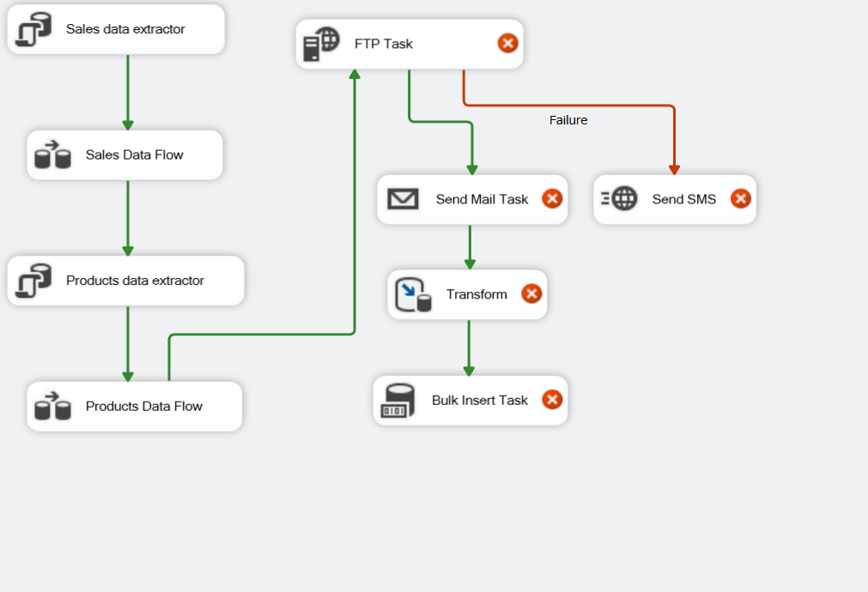Click the Sales data extractor icon

33,29
